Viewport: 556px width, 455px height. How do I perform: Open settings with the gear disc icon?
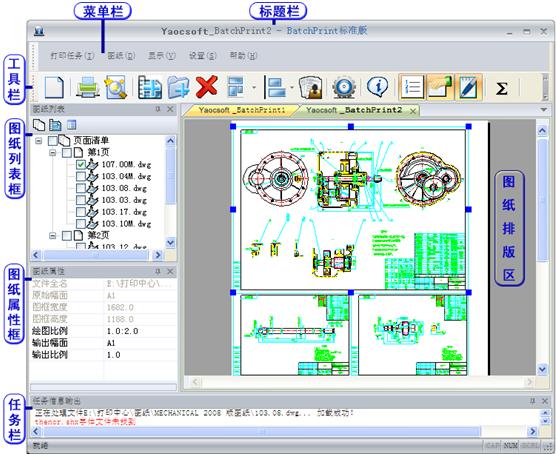click(343, 87)
